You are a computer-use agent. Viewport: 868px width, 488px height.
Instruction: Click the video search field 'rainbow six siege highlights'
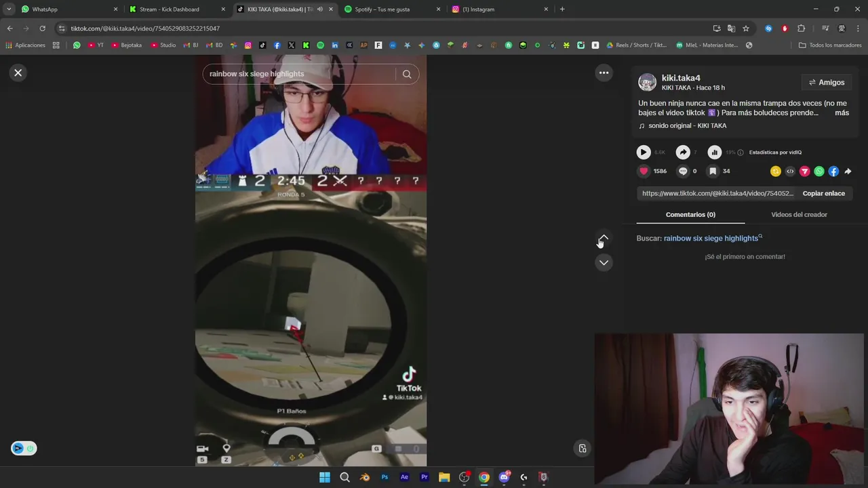[x=298, y=74]
